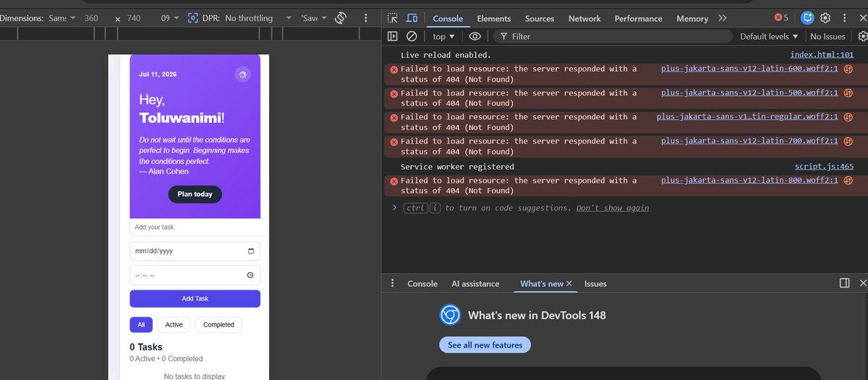Click the Plan today button
This screenshot has width=868, height=380.
click(195, 194)
